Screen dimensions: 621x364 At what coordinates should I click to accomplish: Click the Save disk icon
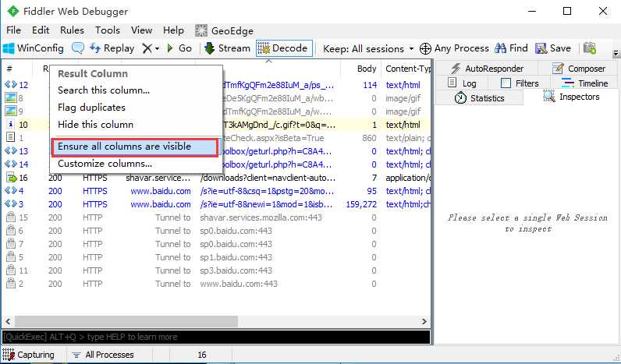pyautogui.click(x=541, y=48)
